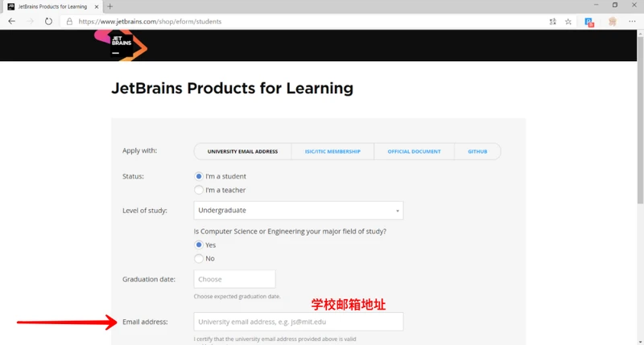Screen dimensions: 644x345
Task: Click the Email address label
Action: (145, 322)
